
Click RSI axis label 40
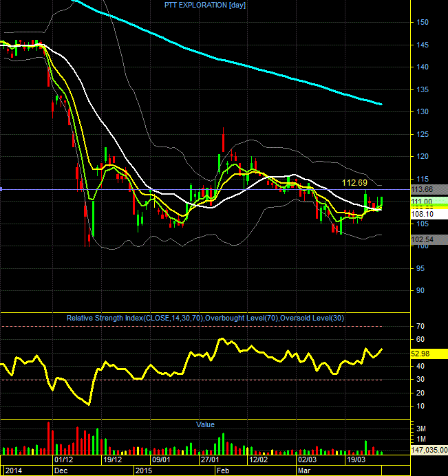coord(420,366)
